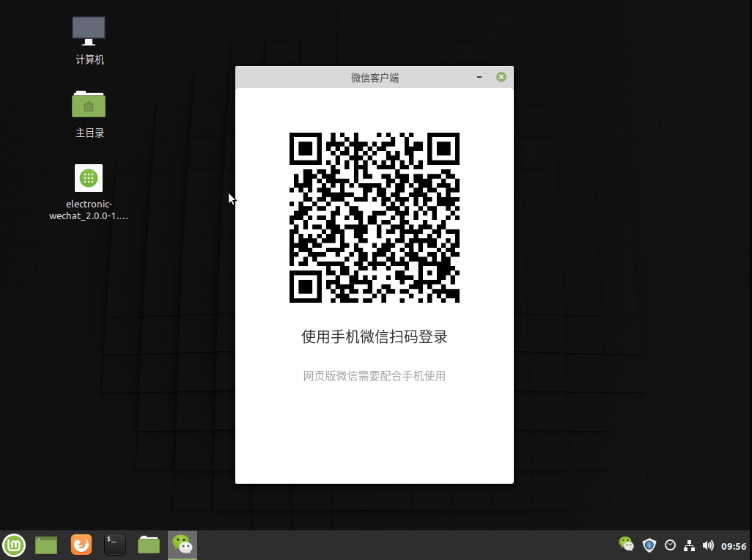Minimize the 微信客户端 window

[x=479, y=77]
